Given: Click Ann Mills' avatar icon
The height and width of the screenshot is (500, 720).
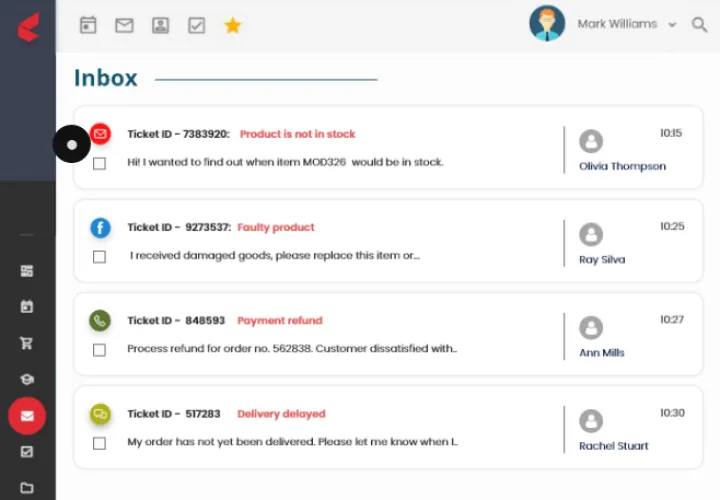Looking at the screenshot, I should [591, 328].
